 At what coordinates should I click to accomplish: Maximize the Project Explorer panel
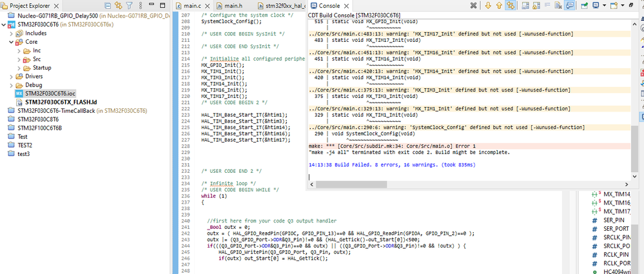pyautogui.click(x=162, y=5)
